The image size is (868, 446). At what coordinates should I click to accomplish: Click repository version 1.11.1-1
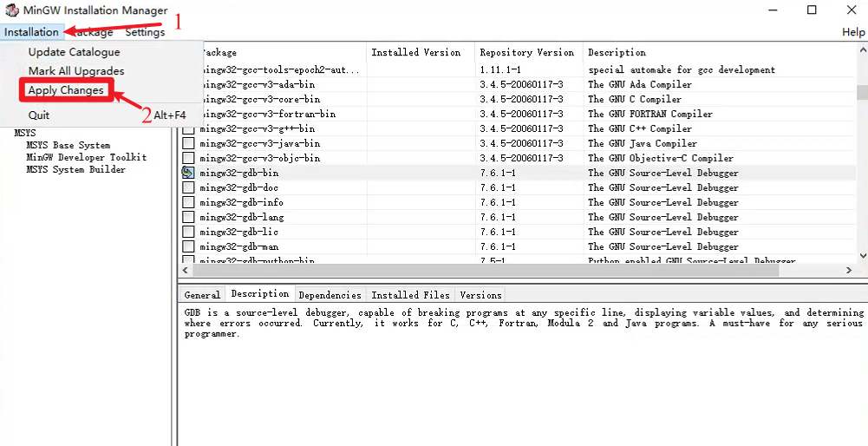pos(500,69)
